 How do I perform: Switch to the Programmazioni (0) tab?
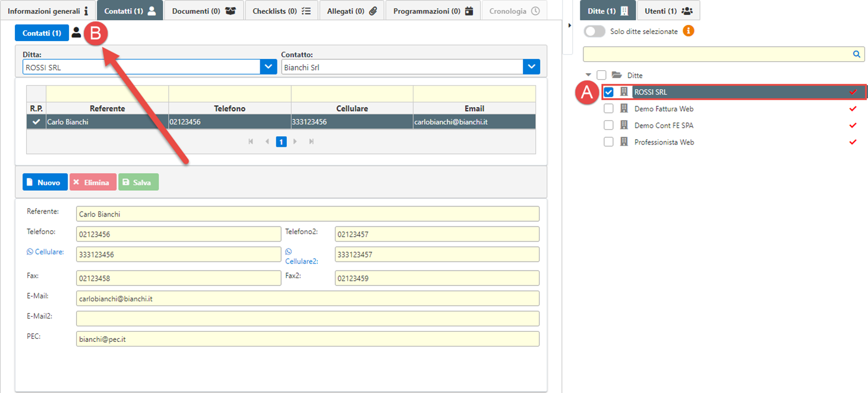tap(433, 11)
